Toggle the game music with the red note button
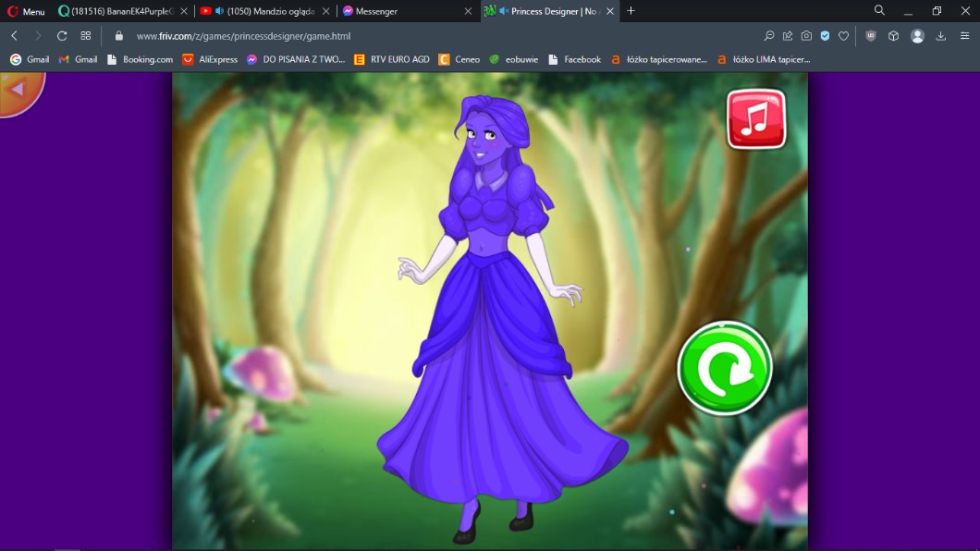This screenshot has width=980, height=551. click(x=755, y=118)
